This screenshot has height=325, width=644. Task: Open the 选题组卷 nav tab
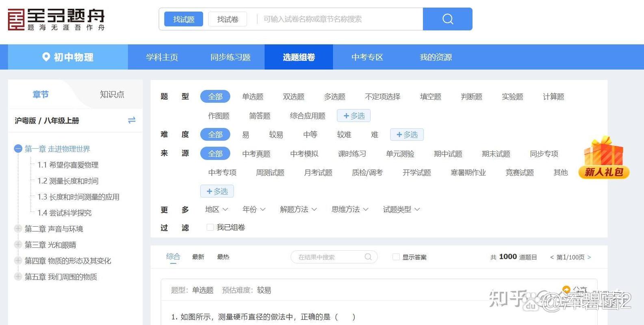point(299,57)
